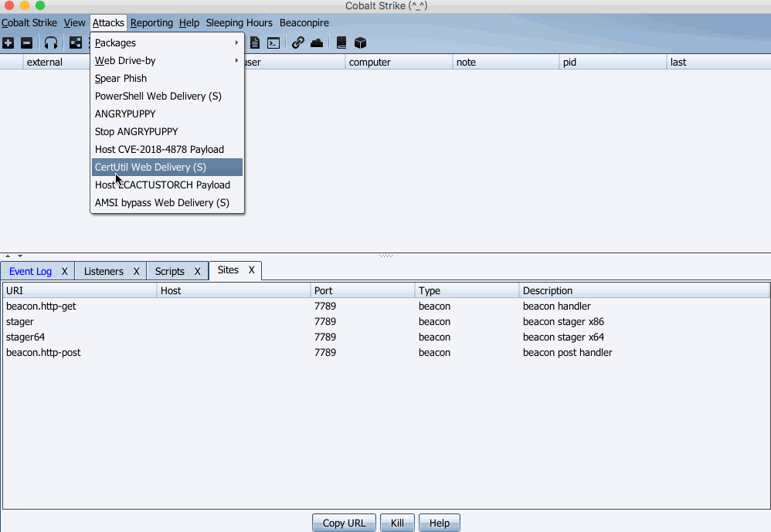Click the disconnect (minus) toolbar icon
The width and height of the screenshot is (771, 532).
(x=26, y=42)
